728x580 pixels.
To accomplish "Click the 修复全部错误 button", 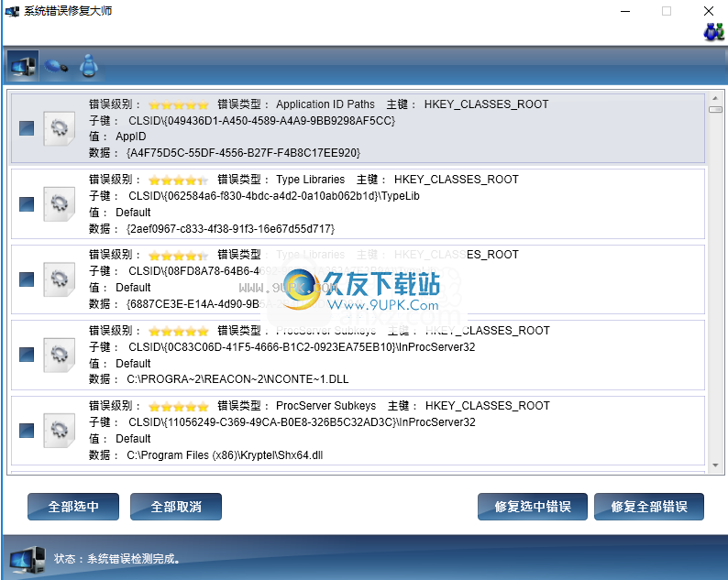I will pos(649,507).
